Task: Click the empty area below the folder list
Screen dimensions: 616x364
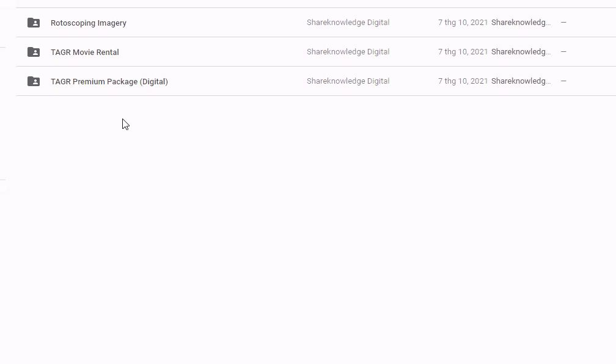Action: tap(306, 232)
